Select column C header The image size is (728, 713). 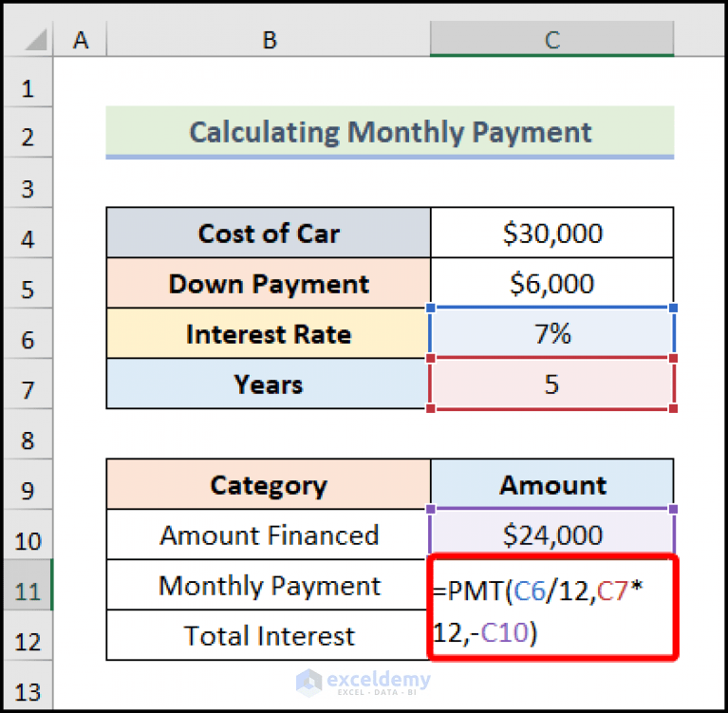552,39
